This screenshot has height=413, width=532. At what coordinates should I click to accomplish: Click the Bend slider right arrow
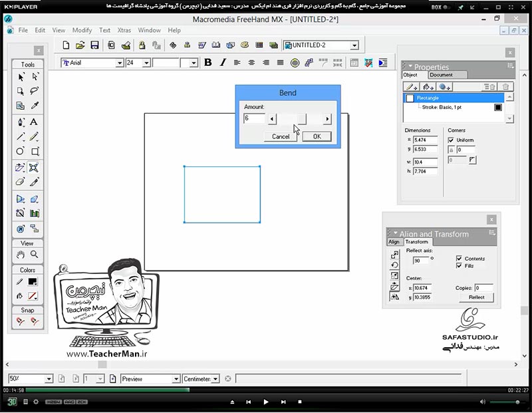click(x=327, y=119)
